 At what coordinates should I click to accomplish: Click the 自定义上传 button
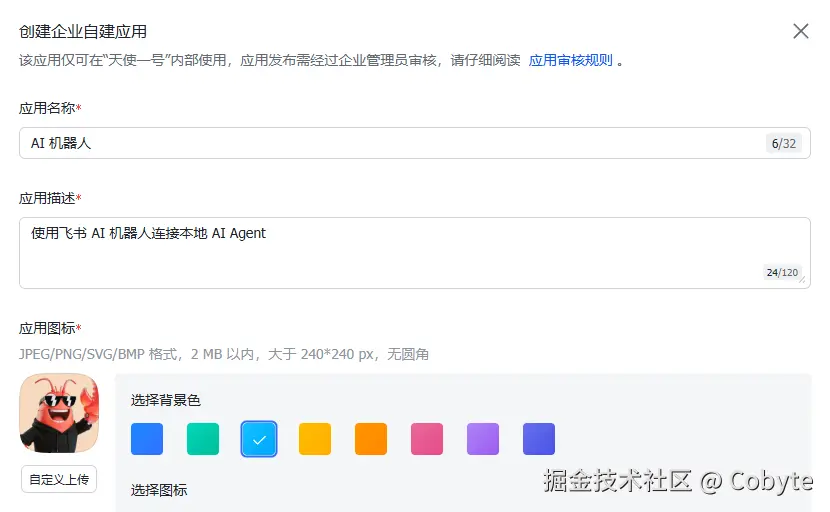coord(59,479)
